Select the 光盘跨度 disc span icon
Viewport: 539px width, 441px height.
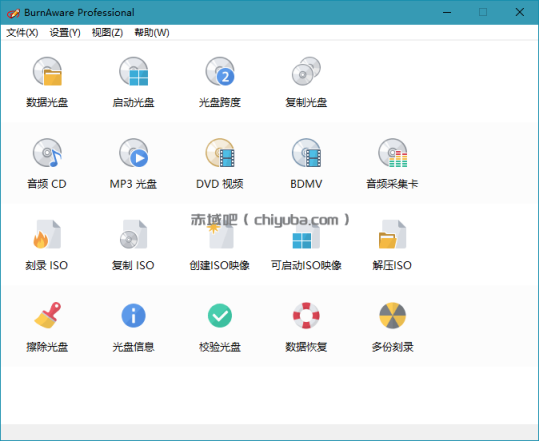click(220, 71)
